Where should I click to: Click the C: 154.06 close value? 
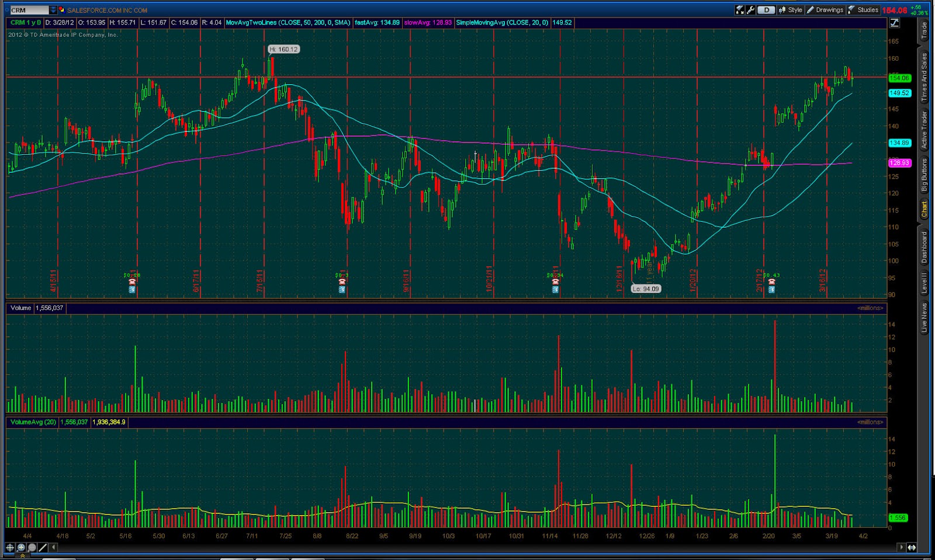coord(184,22)
